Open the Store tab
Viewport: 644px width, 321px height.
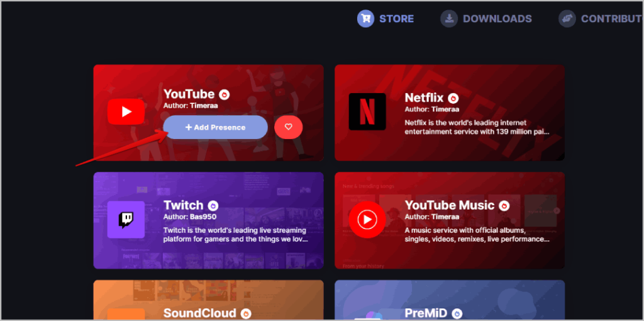(x=386, y=19)
